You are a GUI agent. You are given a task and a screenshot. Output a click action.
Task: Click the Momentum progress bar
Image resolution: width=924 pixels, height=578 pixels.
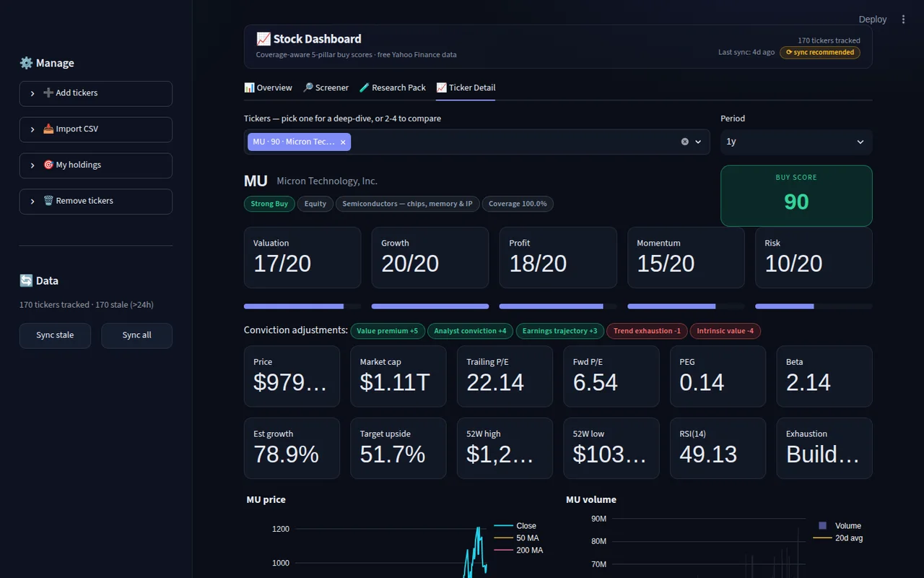click(686, 306)
